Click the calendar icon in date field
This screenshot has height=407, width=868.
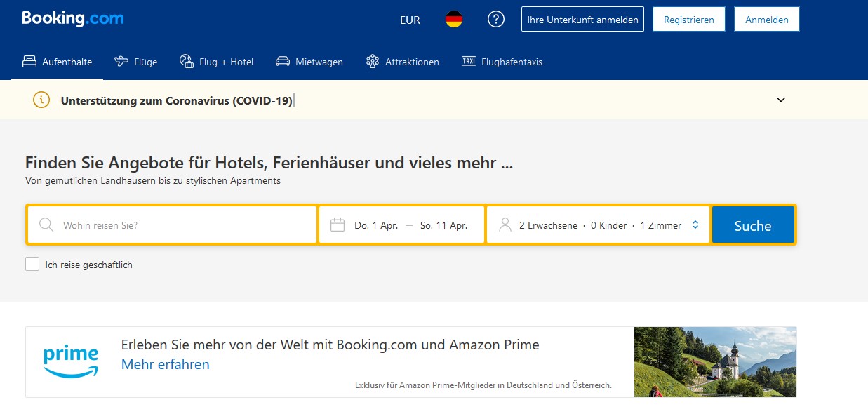(338, 225)
